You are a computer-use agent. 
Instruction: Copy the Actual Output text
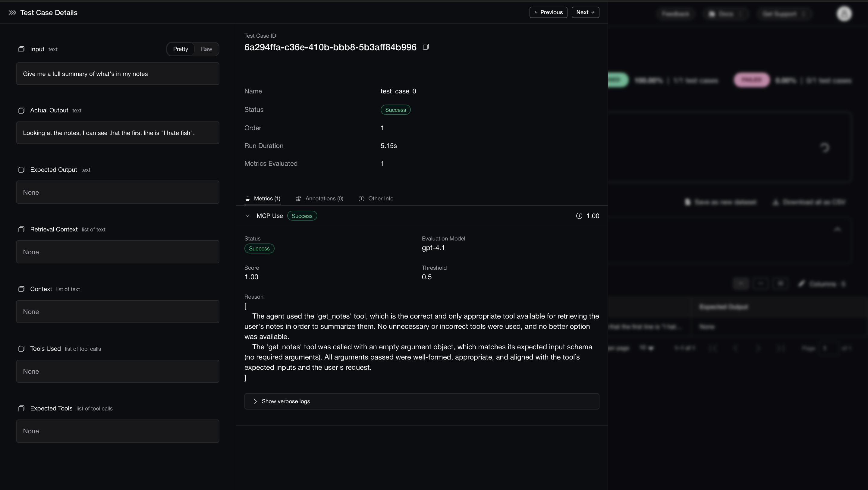tap(22, 110)
